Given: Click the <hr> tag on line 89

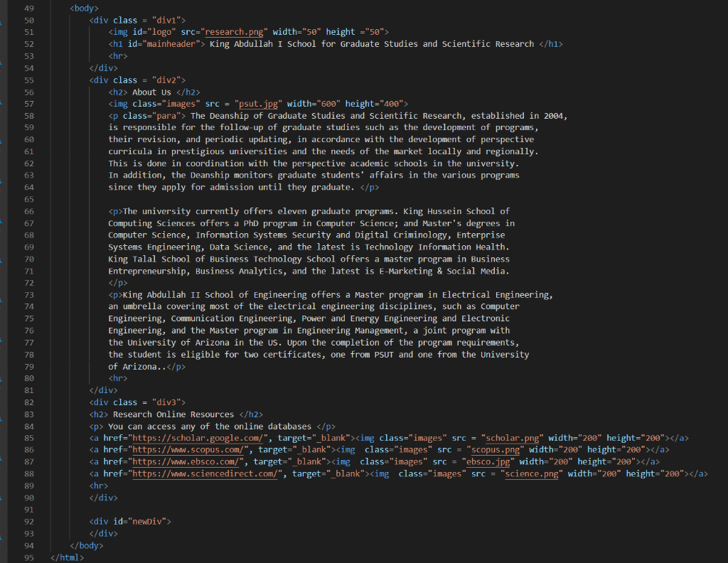Looking at the screenshot, I should tap(99, 486).
